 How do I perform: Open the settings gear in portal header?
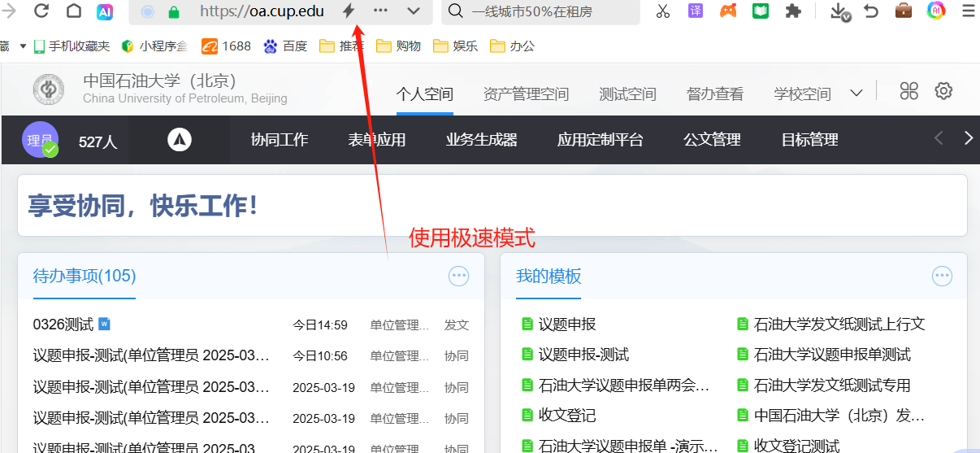click(x=943, y=91)
